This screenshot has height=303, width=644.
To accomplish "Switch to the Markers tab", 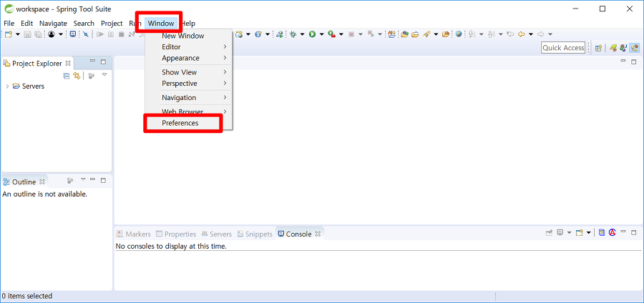I will pyautogui.click(x=134, y=234).
